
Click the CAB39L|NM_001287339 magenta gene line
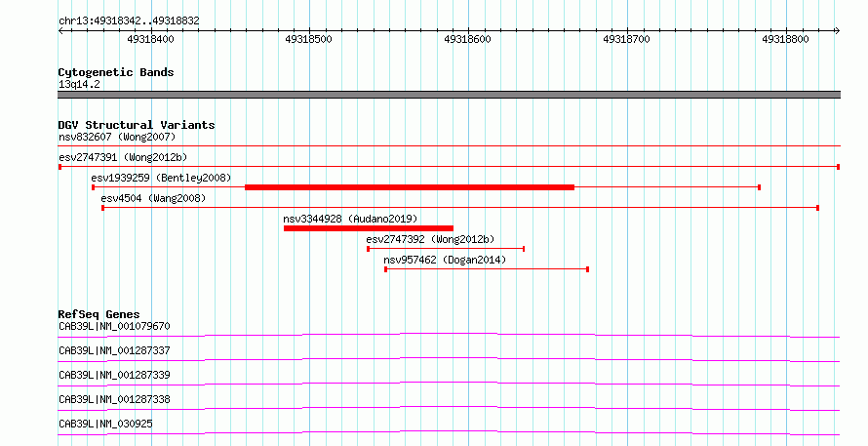pyautogui.click(x=449, y=384)
